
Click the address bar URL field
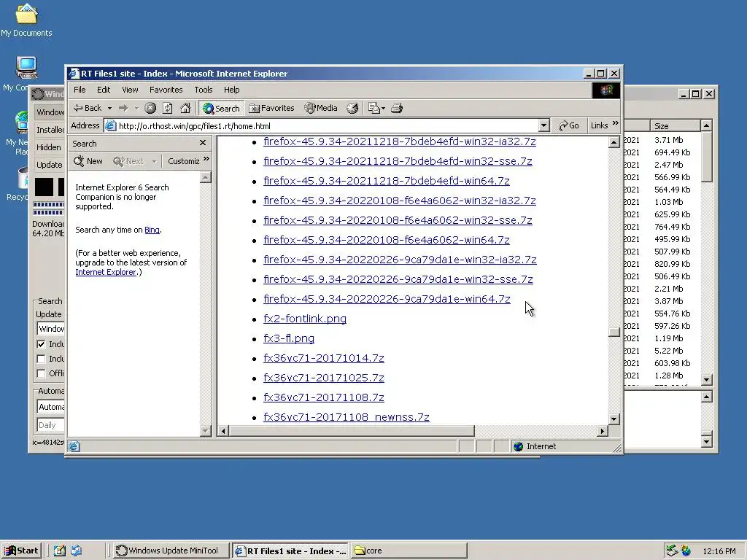[327, 125]
